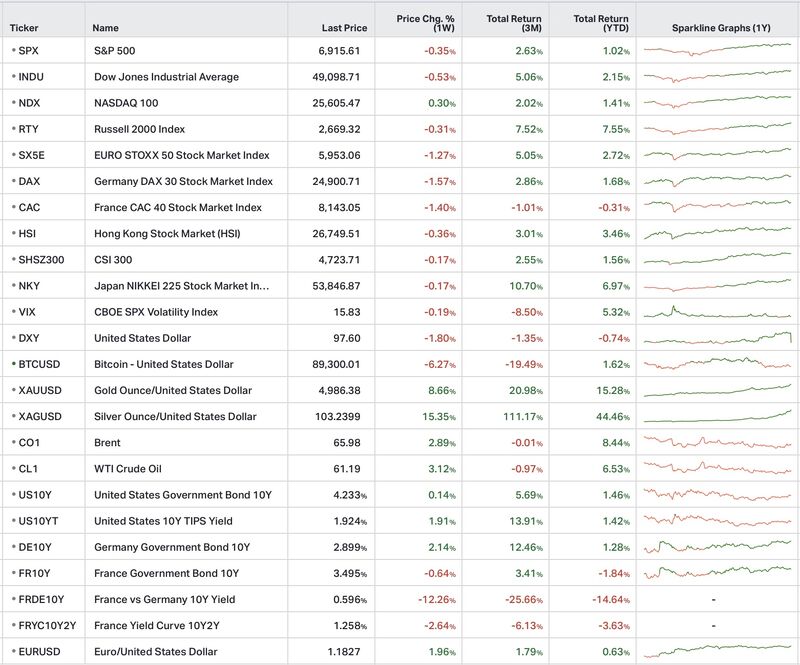The image size is (800, 665).
Task: Click the DXY ticker
Action: (x=29, y=338)
